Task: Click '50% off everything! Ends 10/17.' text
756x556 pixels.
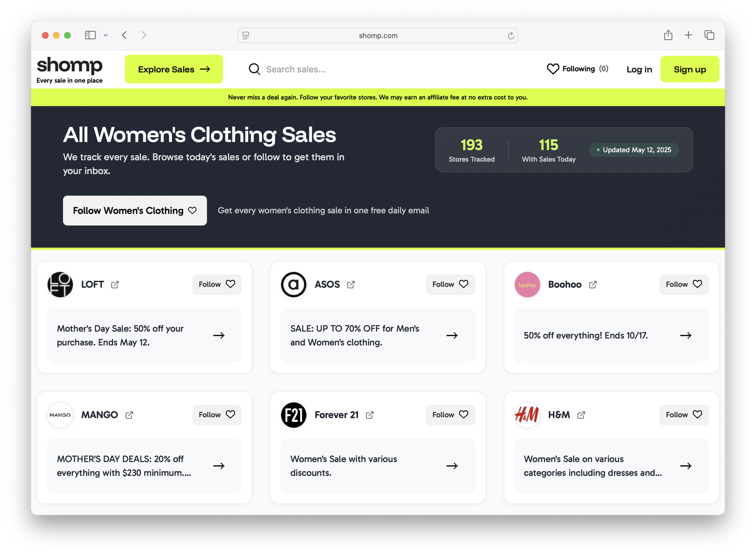Action: [x=585, y=336]
